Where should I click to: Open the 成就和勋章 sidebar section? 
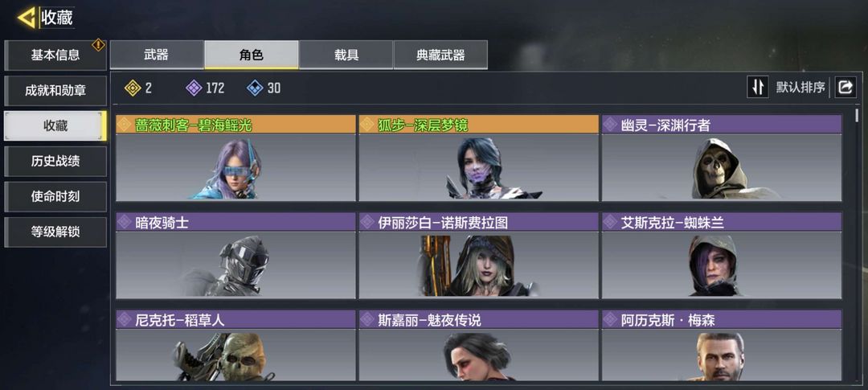tap(55, 91)
